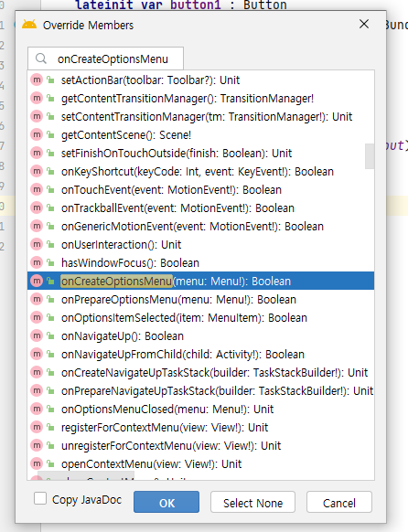The image size is (408, 532).
Task: Select getContentTransitionManager() method row
Action: tap(200, 99)
